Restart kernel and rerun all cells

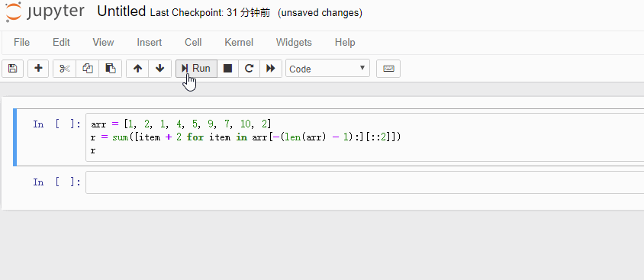271,69
